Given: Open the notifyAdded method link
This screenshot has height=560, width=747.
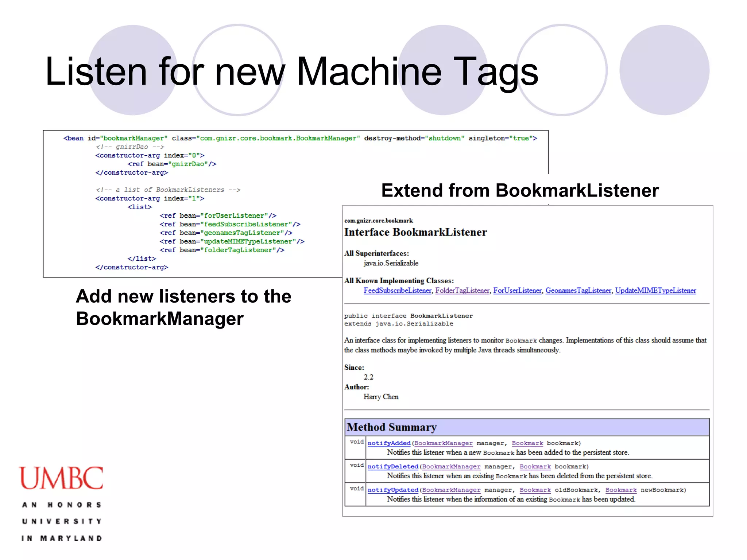Looking at the screenshot, I should point(389,443).
